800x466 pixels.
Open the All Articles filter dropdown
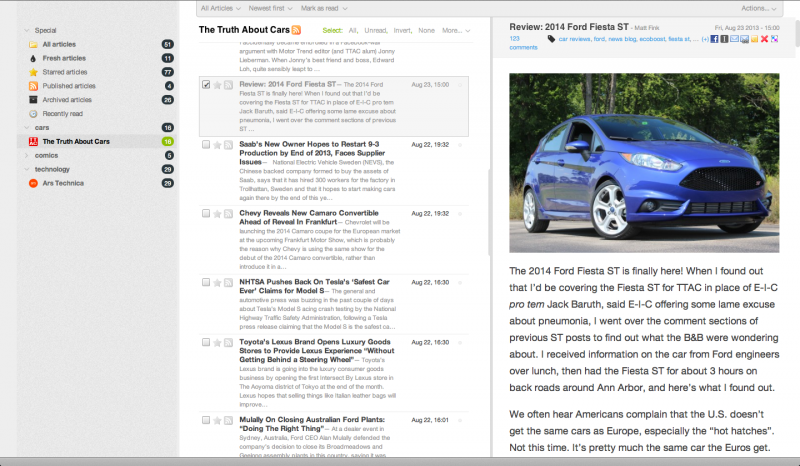click(x=221, y=7)
